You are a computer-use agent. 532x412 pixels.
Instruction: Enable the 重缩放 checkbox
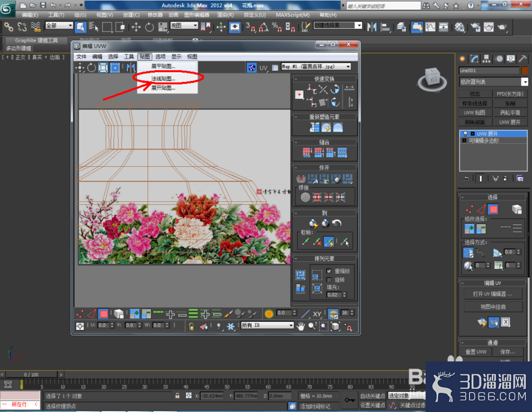coord(328,271)
